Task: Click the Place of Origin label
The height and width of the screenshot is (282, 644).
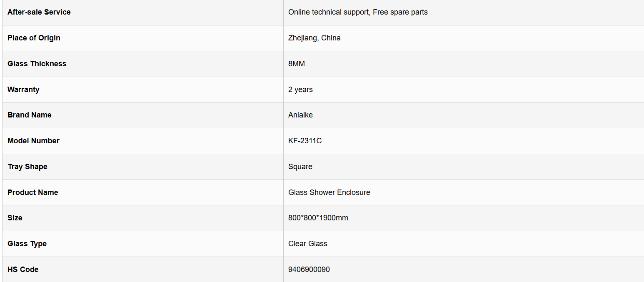Action: (34, 38)
